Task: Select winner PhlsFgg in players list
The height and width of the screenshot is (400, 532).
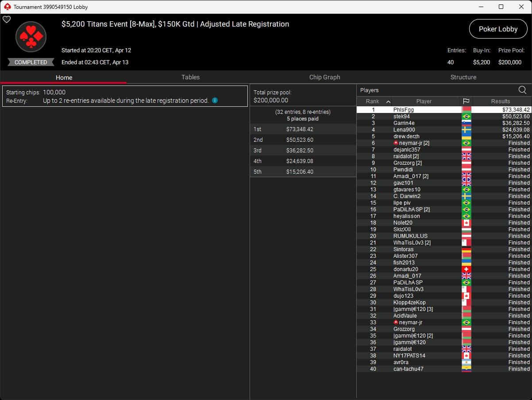Action: coord(403,109)
